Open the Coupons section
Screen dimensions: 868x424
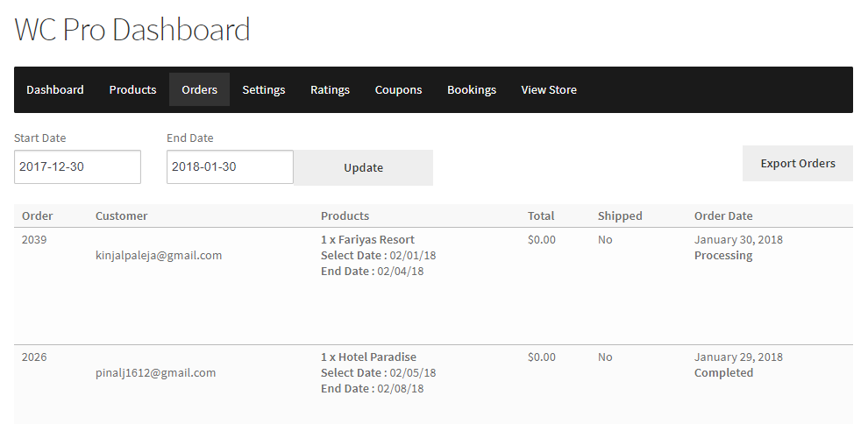point(398,89)
